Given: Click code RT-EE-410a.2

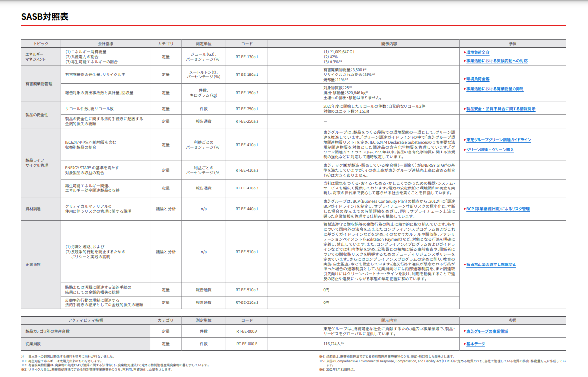Looking at the screenshot, I should click(247, 170).
